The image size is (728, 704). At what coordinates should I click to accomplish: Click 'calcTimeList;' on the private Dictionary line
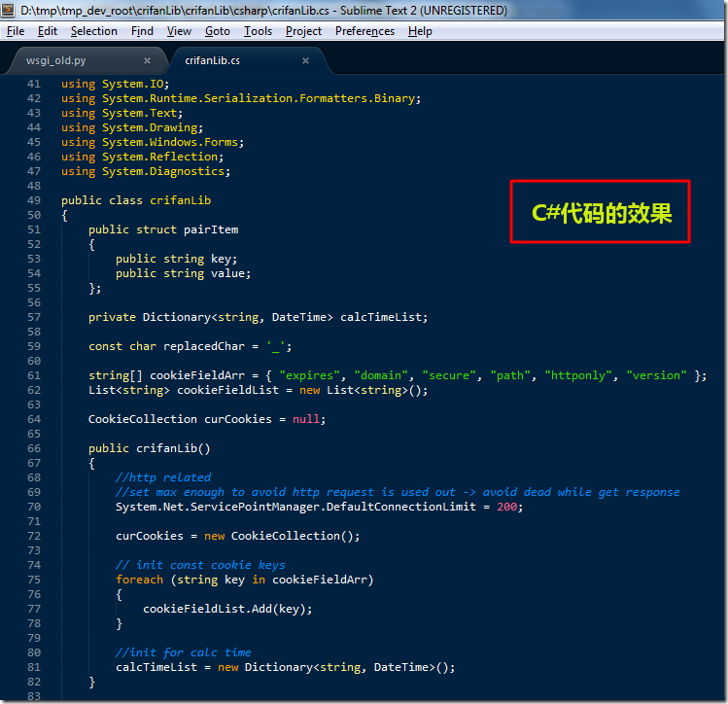(384, 317)
